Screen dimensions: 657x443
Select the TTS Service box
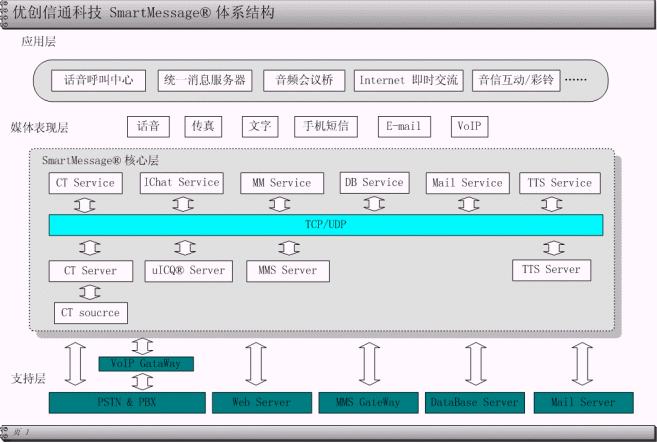(x=557, y=183)
